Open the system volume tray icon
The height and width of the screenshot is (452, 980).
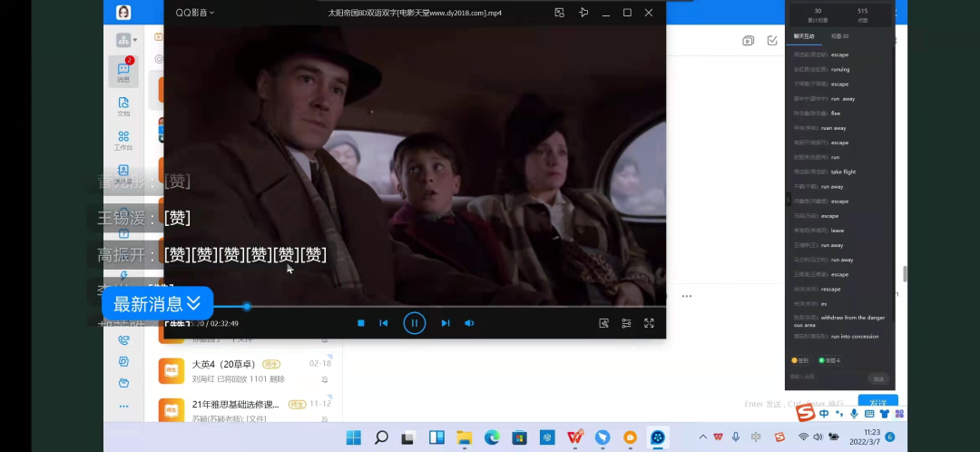(818, 437)
